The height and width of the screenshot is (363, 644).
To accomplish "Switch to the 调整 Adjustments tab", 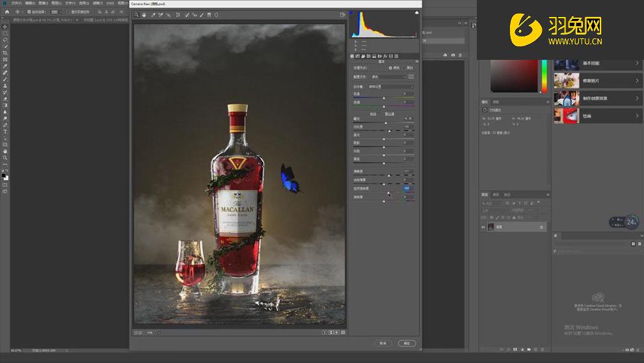I will pos(496,102).
